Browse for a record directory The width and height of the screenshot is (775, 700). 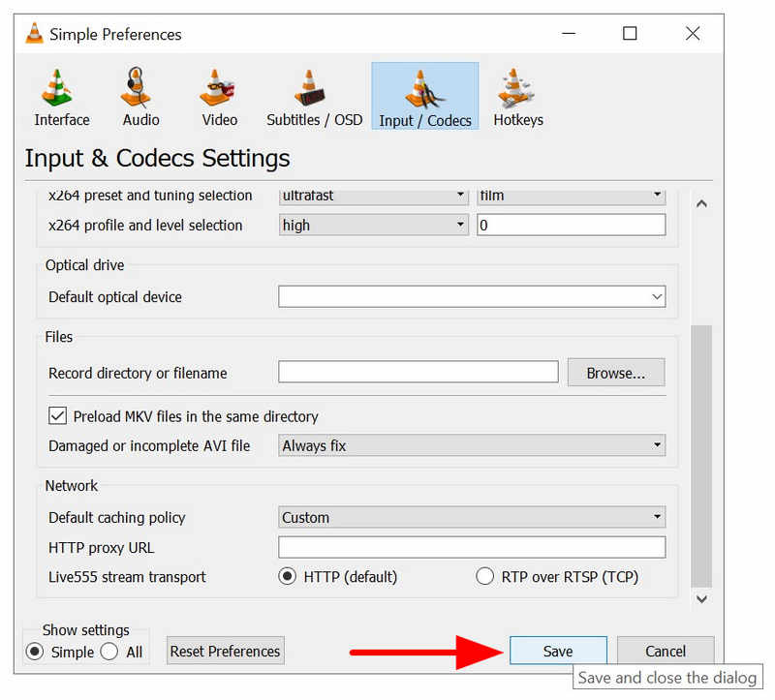615,373
